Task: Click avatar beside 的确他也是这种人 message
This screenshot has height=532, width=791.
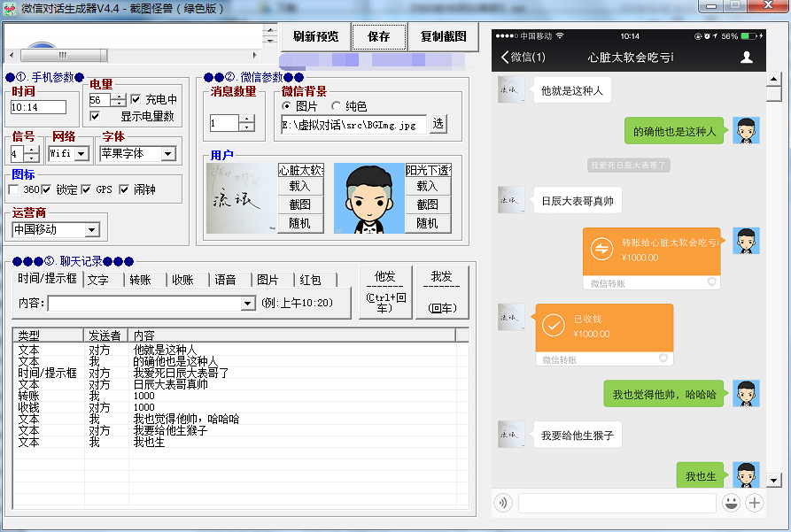Action: tap(746, 131)
